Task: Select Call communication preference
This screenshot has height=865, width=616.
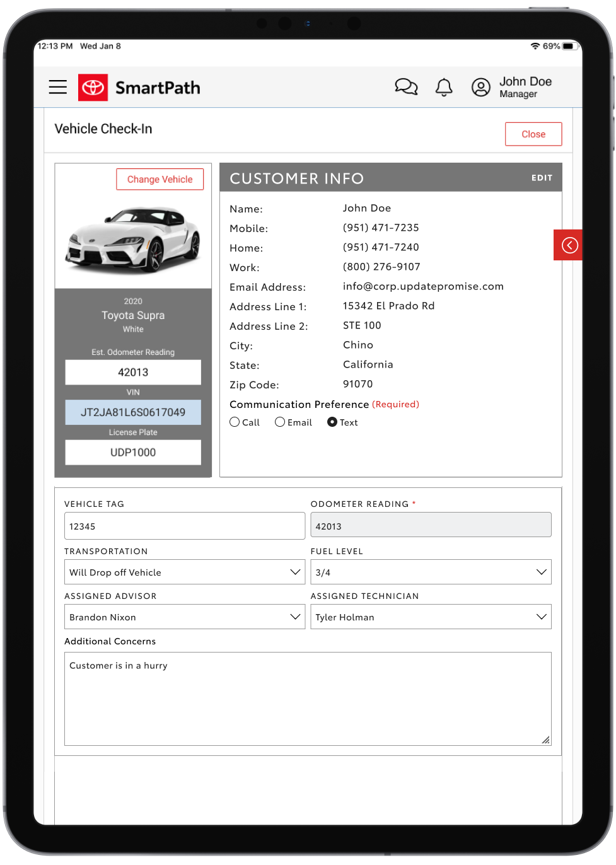Action: (234, 422)
